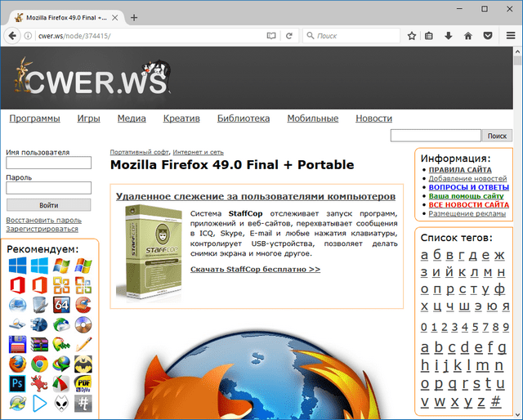523x420 pixels.
Task: Open a new tab with plus button
Action: click(x=134, y=18)
